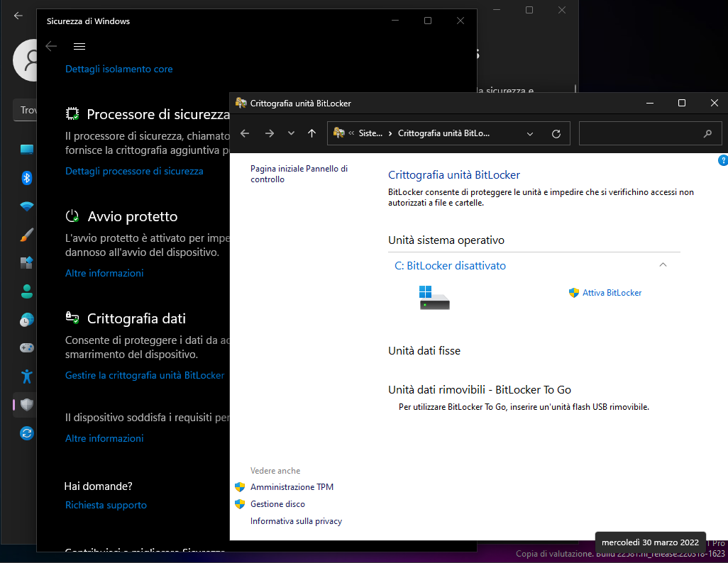Image resolution: width=728 pixels, height=563 pixels.
Task: Go back in Sicurezza di Windows
Action: [51, 46]
